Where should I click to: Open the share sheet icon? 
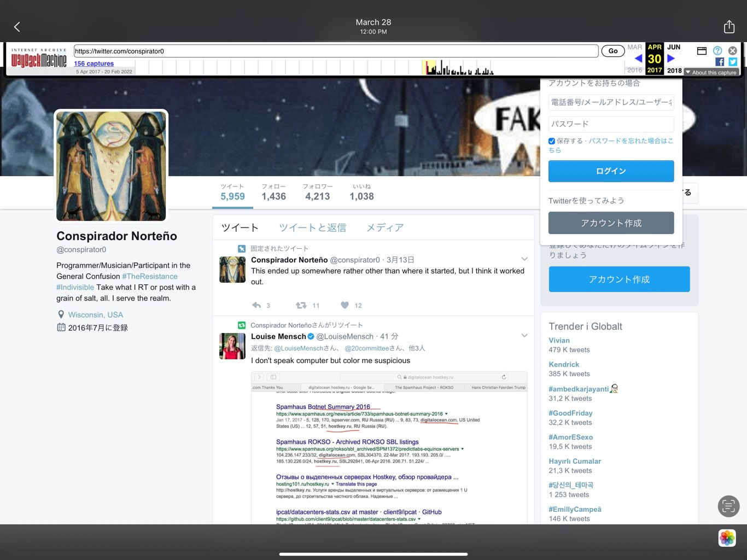point(729,26)
